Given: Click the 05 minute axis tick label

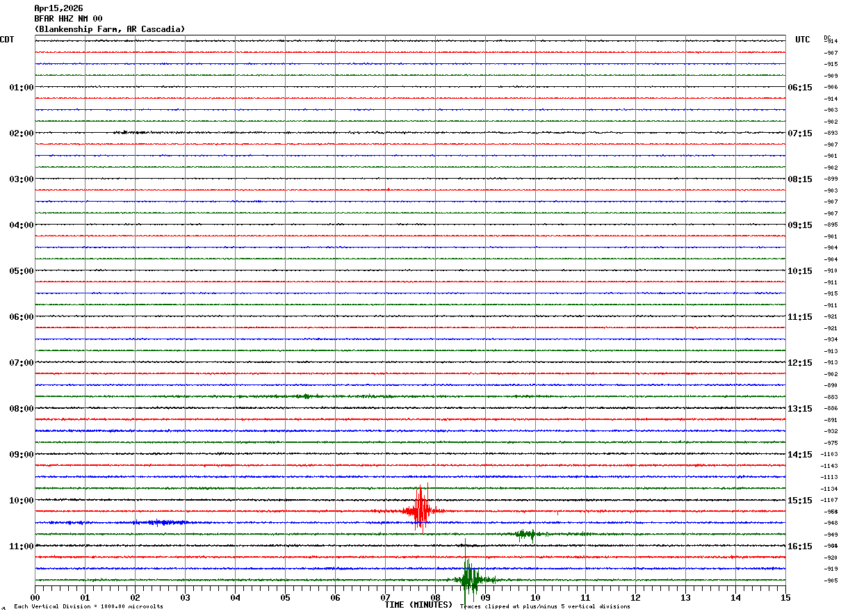Looking at the screenshot, I should (x=286, y=597).
